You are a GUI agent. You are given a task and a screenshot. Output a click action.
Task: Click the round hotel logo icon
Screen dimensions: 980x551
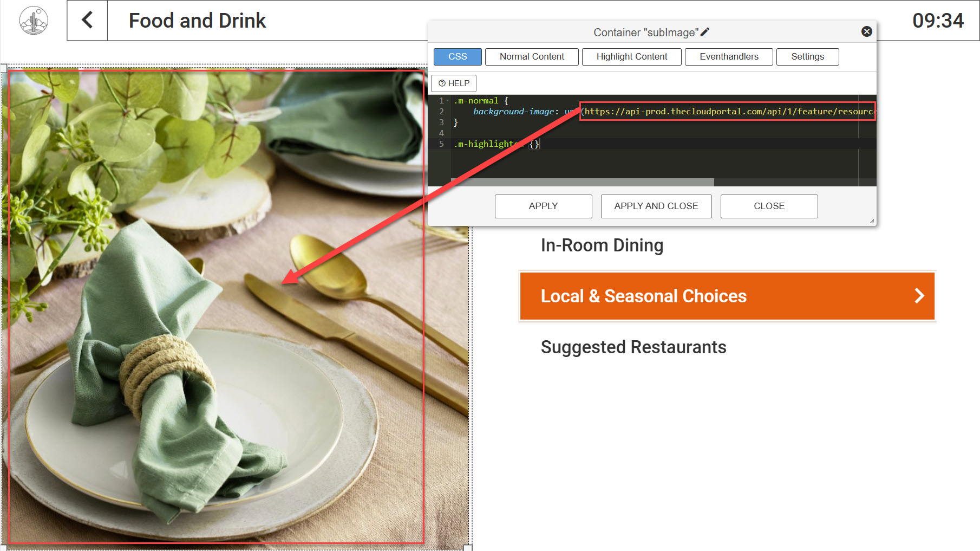pyautogui.click(x=34, y=21)
